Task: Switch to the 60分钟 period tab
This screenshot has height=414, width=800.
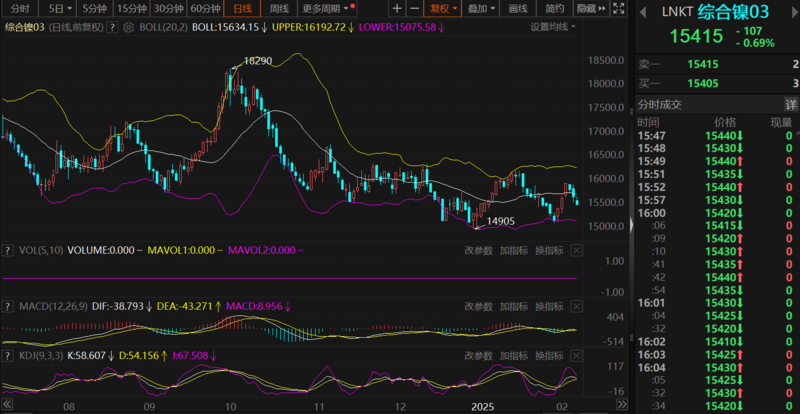Action: [x=207, y=8]
